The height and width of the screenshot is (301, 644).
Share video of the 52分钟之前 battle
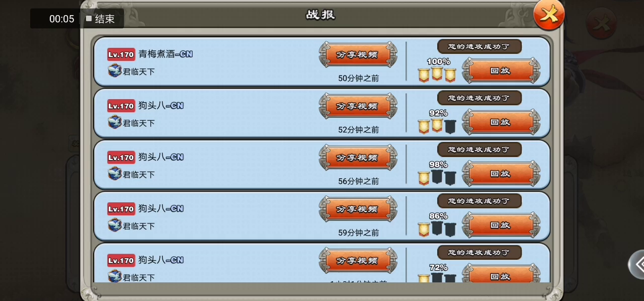pyautogui.click(x=358, y=106)
